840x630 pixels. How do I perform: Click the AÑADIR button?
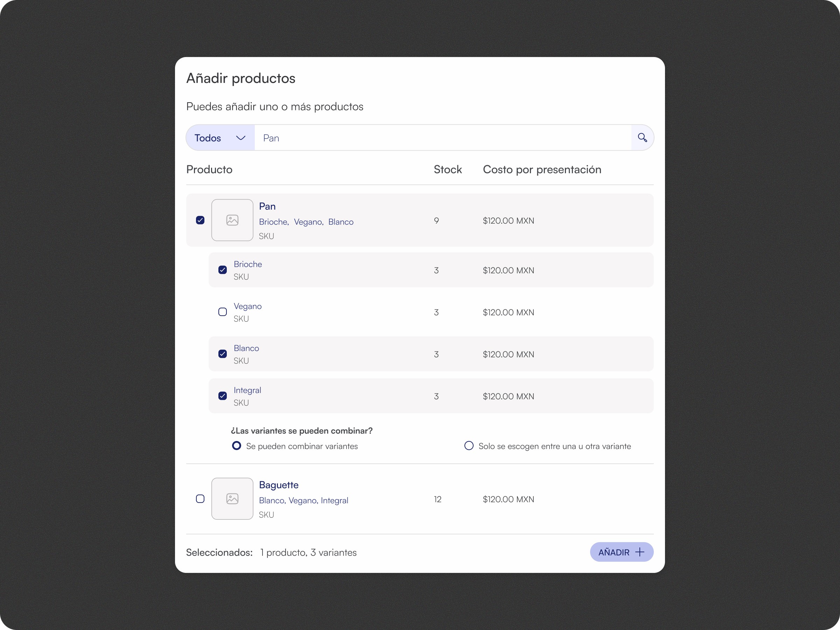pyautogui.click(x=621, y=552)
